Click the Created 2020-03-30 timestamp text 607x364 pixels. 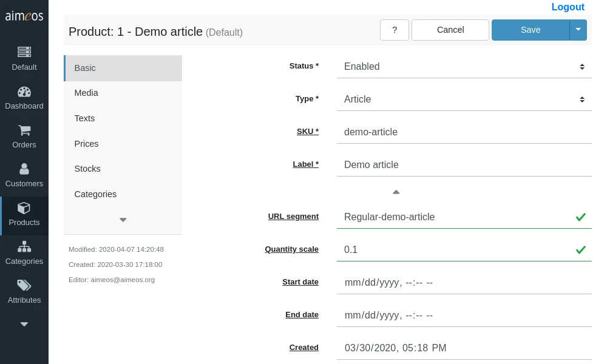point(115,265)
